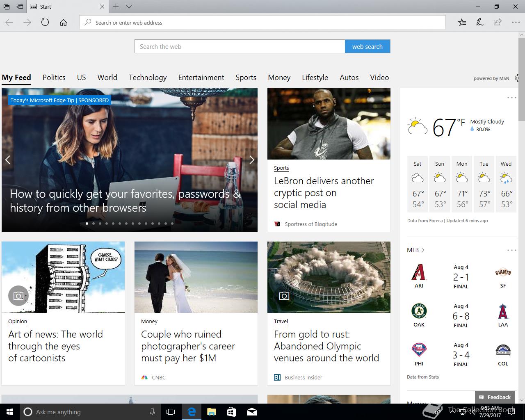Open PHI vs COL 3-4 final score
The width and height of the screenshot is (525, 420).
coord(461,355)
